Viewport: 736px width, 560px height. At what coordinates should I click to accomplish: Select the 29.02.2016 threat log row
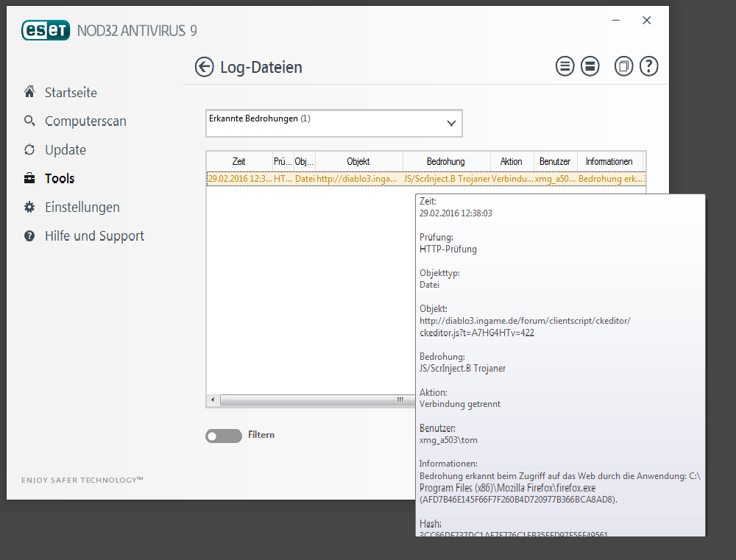click(x=426, y=179)
